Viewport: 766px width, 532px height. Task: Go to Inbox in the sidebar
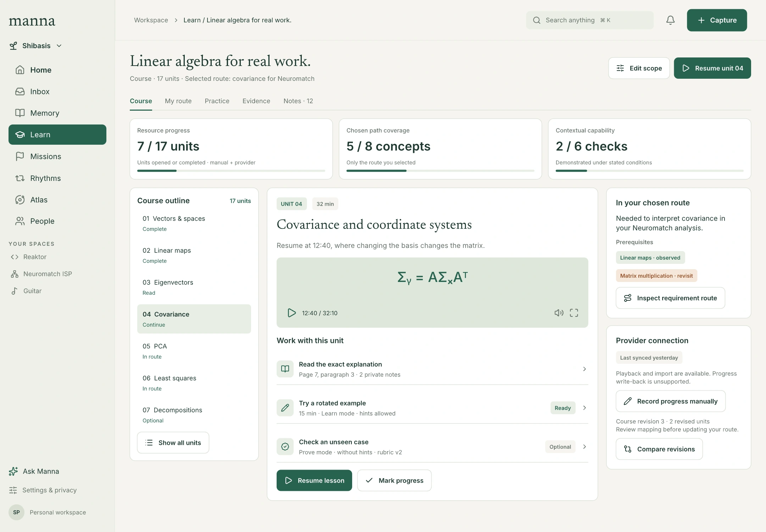click(57, 92)
